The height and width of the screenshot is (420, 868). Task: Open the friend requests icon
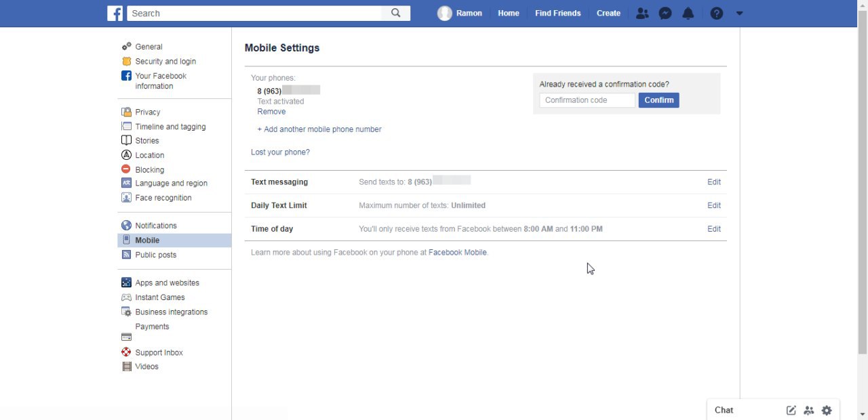click(642, 14)
